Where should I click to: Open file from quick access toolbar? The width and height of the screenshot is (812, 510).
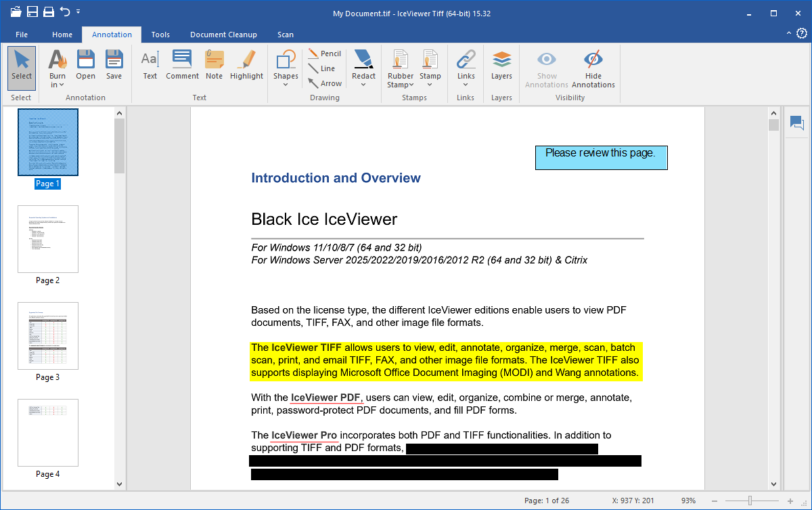(16, 12)
